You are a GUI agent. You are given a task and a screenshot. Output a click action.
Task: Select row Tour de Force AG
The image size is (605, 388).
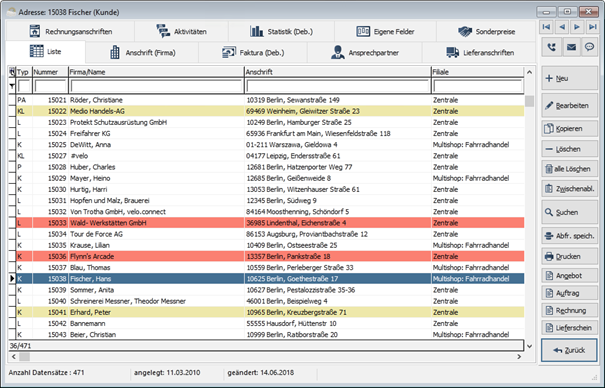pos(270,234)
